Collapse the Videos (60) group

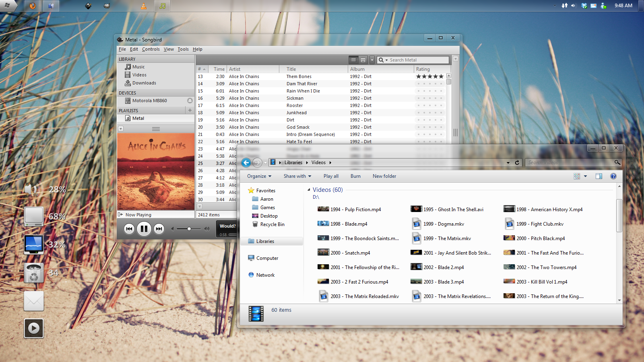[x=309, y=190]
